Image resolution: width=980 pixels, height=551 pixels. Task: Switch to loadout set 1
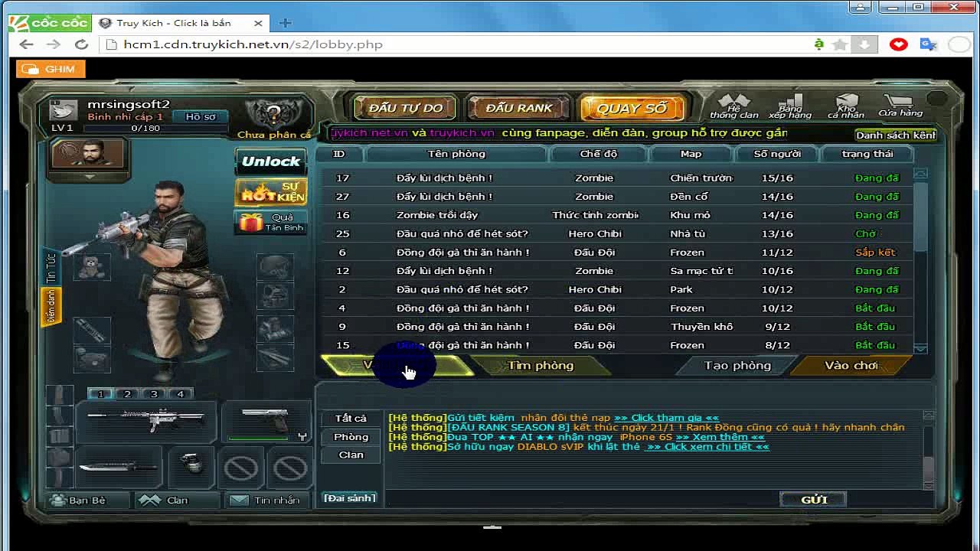point(100,394)
